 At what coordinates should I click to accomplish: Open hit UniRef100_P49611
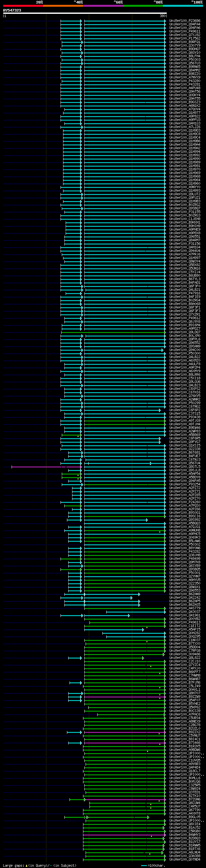pyautogui.click(x=185, y=31)
